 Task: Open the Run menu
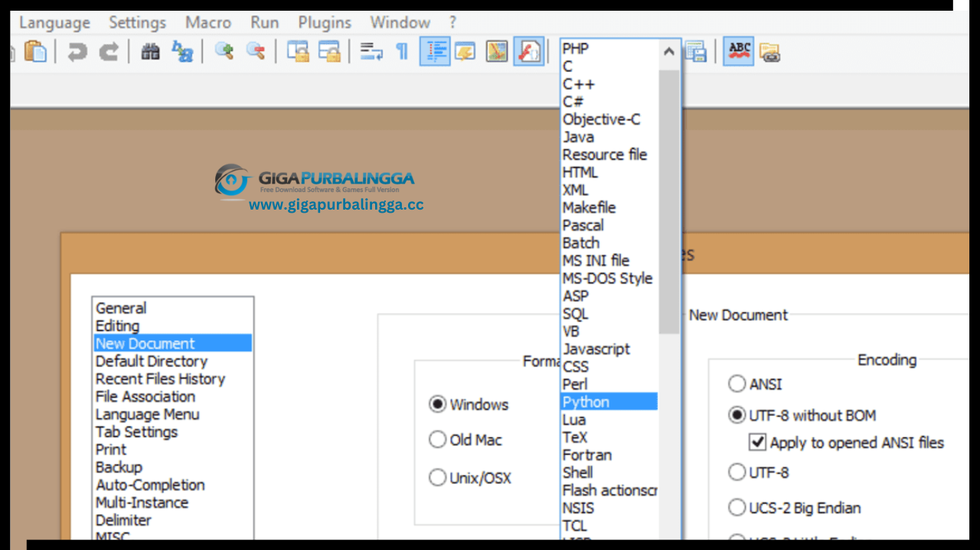click(265, 23)
